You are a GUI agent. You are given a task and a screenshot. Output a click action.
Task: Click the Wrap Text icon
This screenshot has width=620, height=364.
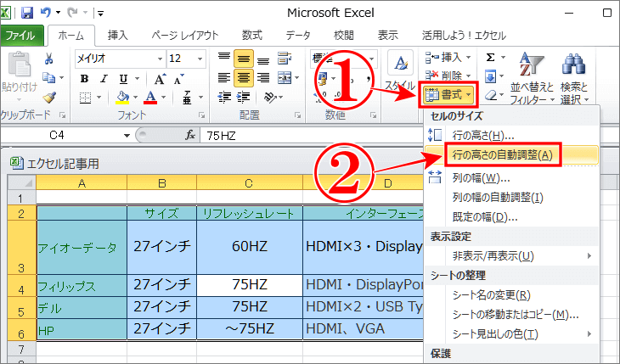tap(285, 59)
